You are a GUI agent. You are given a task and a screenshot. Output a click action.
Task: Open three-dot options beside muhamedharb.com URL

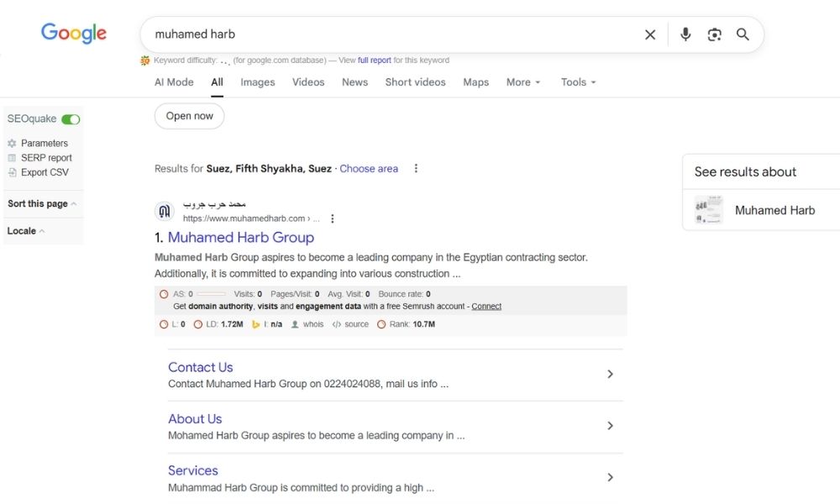(x=333, y=218)
